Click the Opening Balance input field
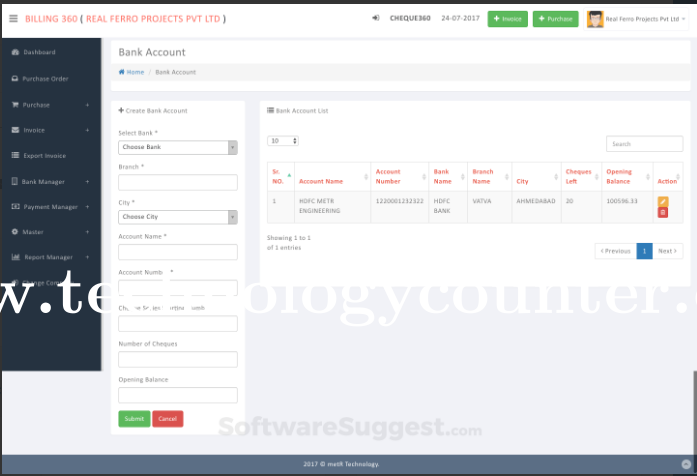The height and width of the screenshot is (476, 697). point(178,395)
